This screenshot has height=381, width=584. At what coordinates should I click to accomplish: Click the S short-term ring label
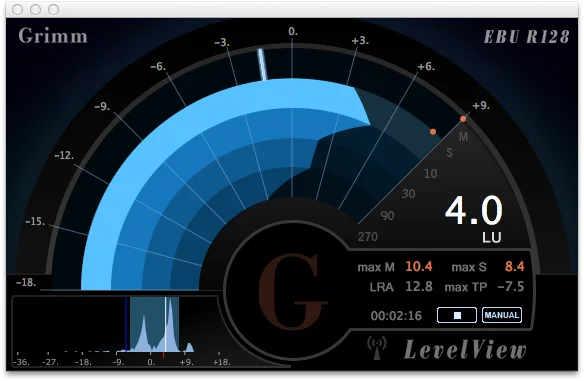click(x=450, y=153)
